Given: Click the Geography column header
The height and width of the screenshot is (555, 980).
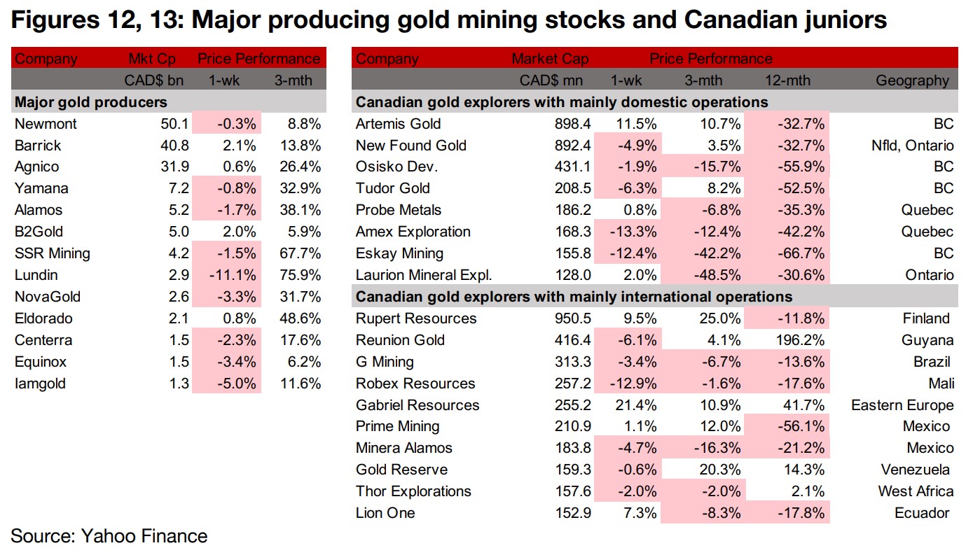Looking at the screenshot, I should coord(913,80).
